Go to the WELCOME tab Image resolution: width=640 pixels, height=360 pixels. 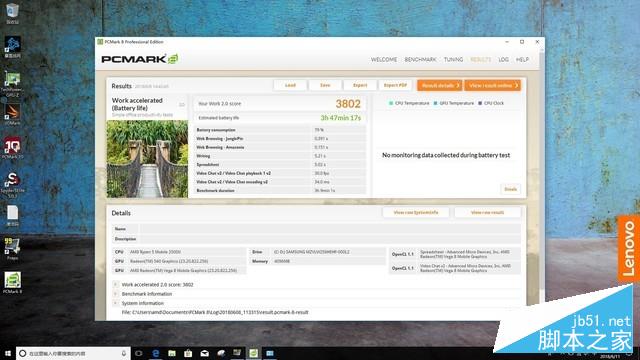(x=384, y=60)
